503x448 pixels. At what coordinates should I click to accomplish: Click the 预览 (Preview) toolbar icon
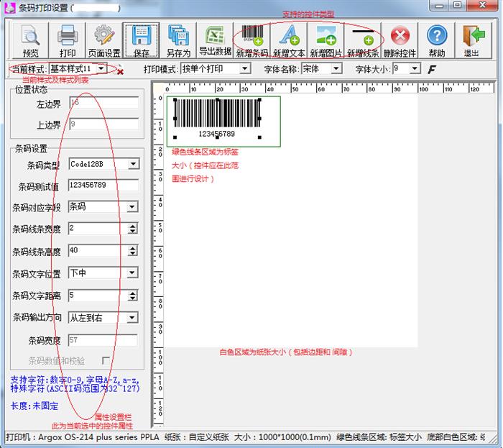[31, 40]
